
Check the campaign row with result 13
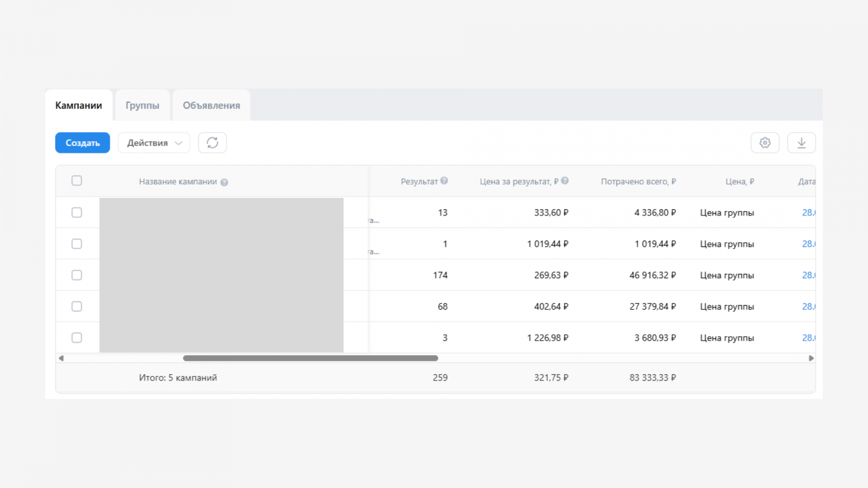pos(77,213)
